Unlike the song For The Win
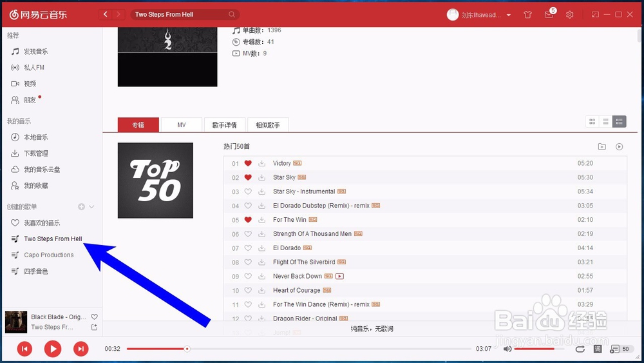The width and height of the screenshot is (644, 363). (248, 220)
